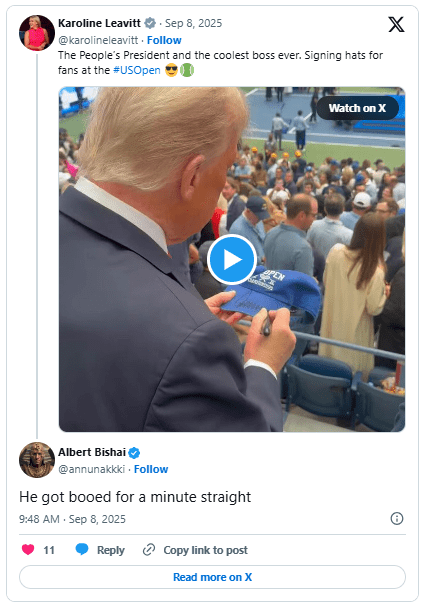Click the reply speech bubble icon
422x610 pixels.
82,549
